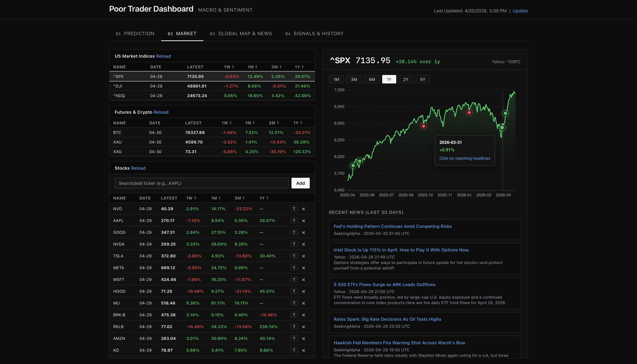The height and width of the screenshot is (364, 637).
Task: Remove HOOD from stocks table
Action: click(x=303, y=291)
